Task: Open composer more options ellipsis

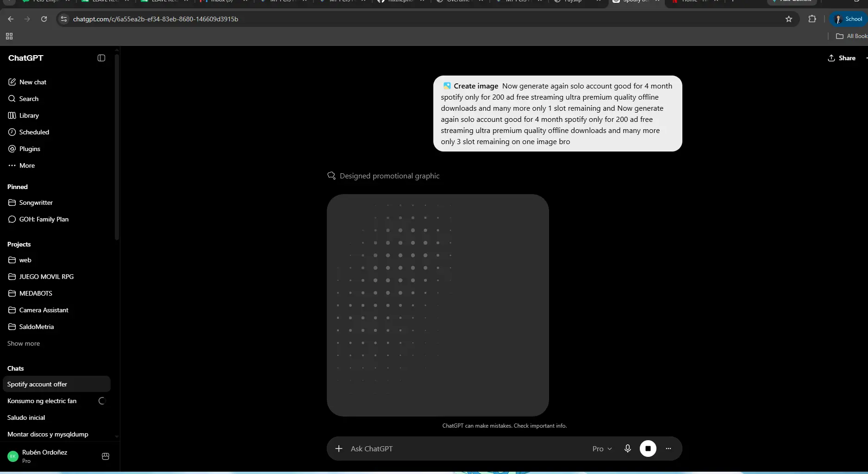Action: click(x=668, y=449)
